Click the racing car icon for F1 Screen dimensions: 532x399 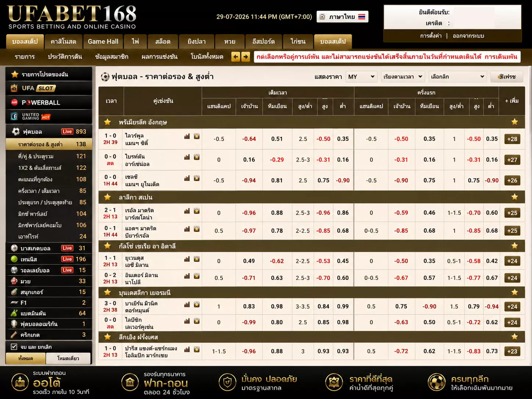(x=14, y=302)
